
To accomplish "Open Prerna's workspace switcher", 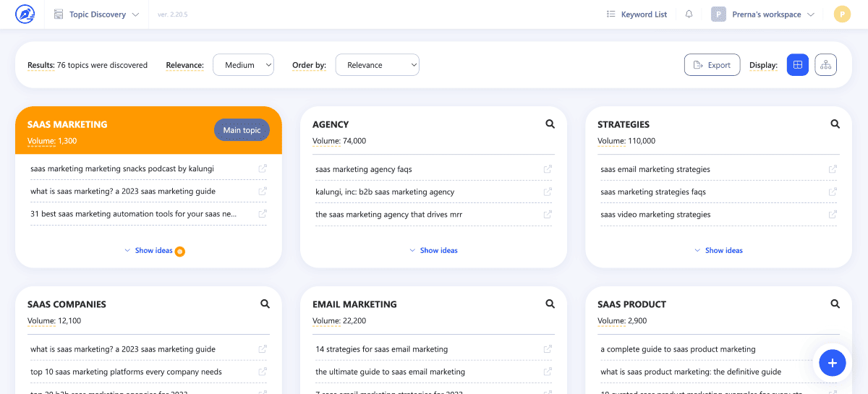I will 764,14.
